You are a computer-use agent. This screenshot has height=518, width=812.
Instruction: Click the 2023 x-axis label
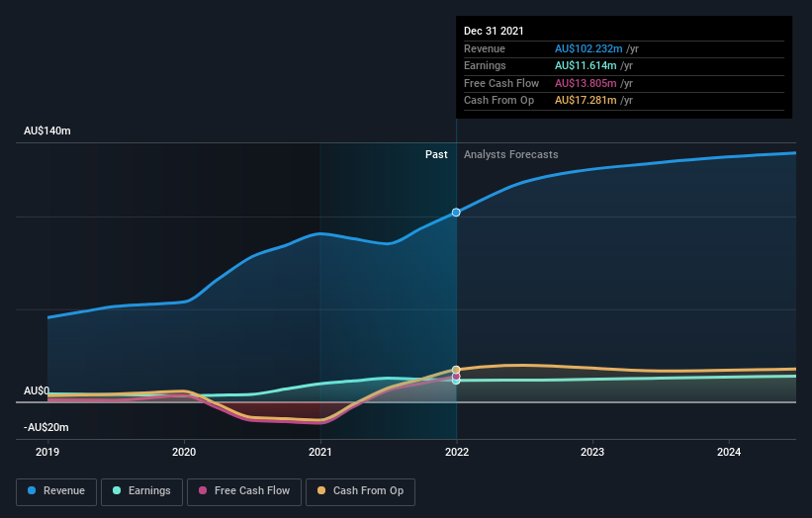(592, 452)
